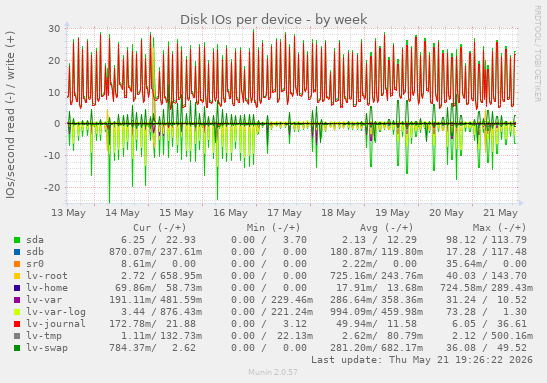Click the 30 y-axis label
This screenshot has width=547, height=383.
pos(54,29)
